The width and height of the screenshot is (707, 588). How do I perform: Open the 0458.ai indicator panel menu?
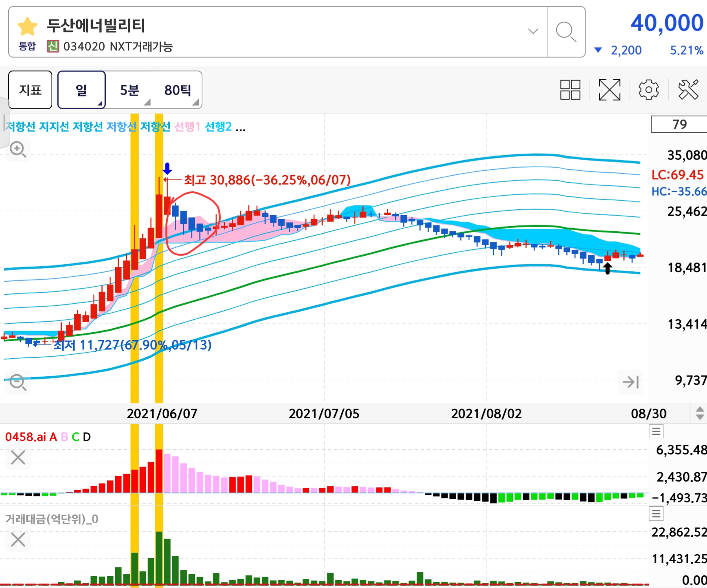point(656,432)
